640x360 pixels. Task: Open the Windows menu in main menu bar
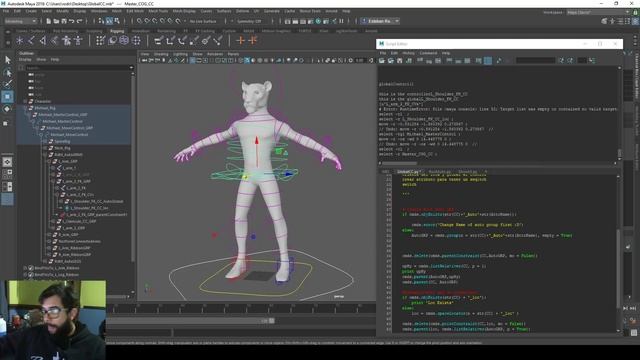pyautogui.click(x=99, y=11)
